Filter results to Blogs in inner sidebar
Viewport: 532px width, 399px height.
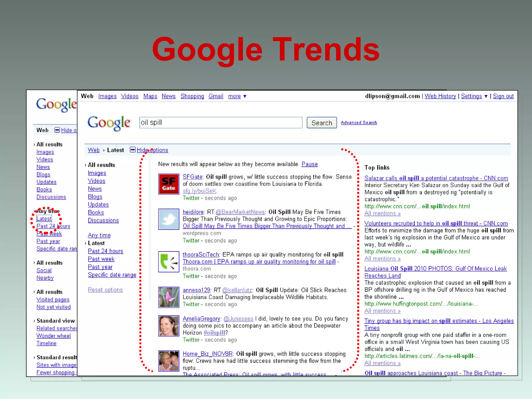click(x=95, y=197)
